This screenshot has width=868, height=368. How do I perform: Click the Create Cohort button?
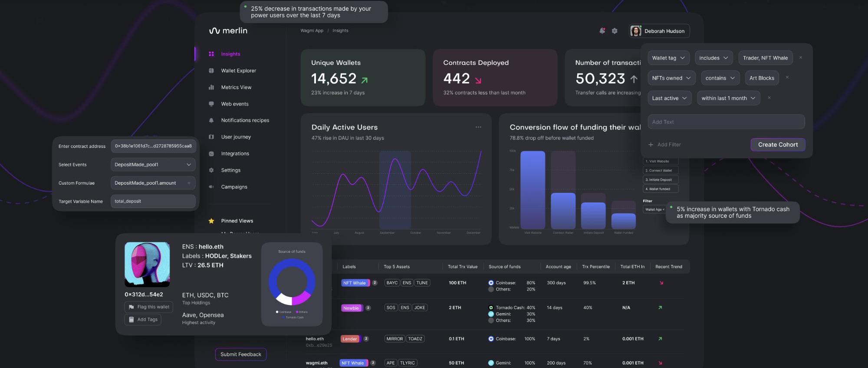click(778, 145)
